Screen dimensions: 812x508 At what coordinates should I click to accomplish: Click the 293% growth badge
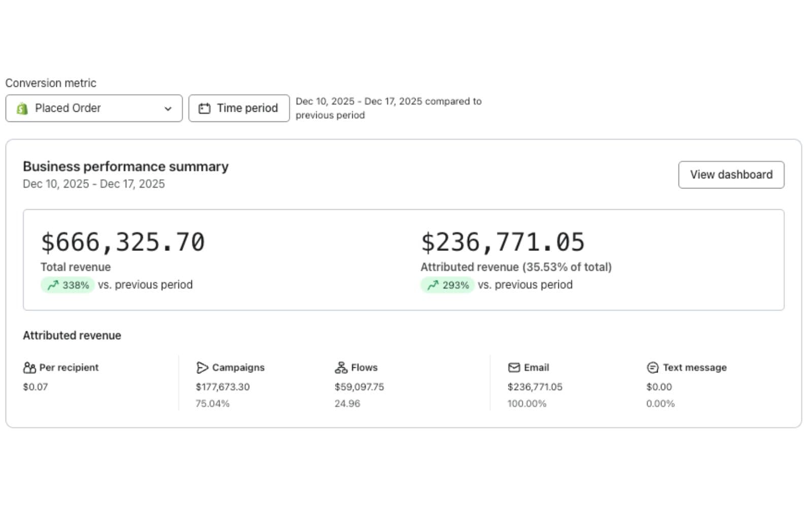[x=447, y=285]
